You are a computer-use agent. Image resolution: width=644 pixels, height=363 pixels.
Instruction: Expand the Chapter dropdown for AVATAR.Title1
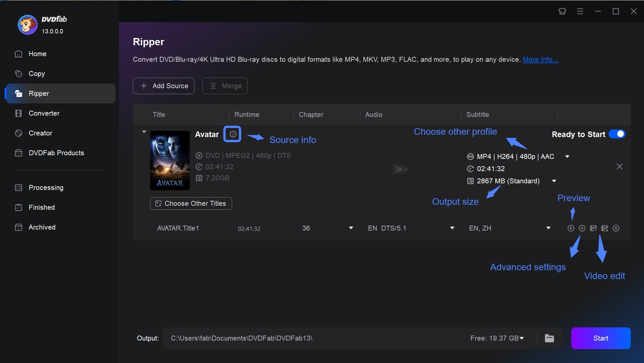351,228
